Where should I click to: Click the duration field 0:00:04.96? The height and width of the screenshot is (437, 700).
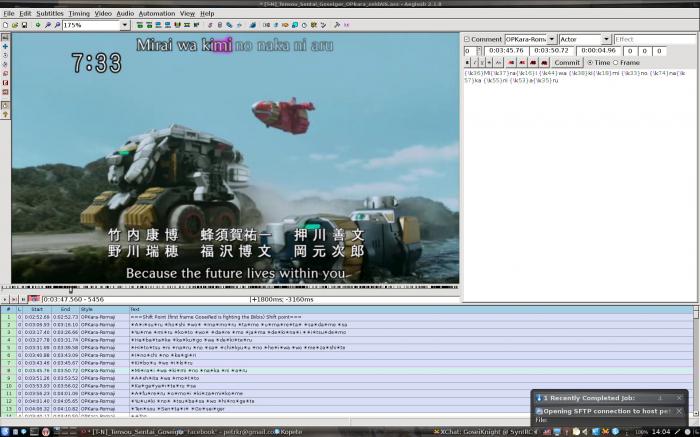click(x=598, y=51)
